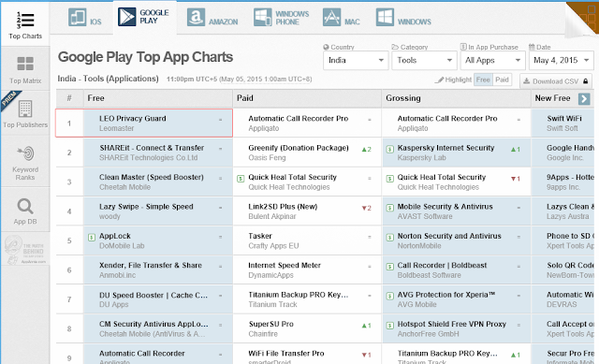Open Link2SD Plus (New) paid app
Image resolution: width=599 pixels, height=364 pixels.
click(283, 207)
